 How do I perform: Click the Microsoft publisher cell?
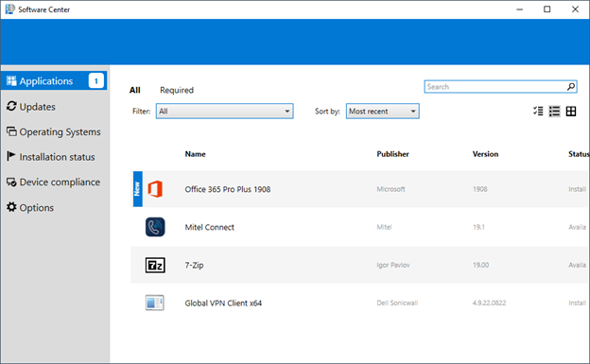(390, 189)
